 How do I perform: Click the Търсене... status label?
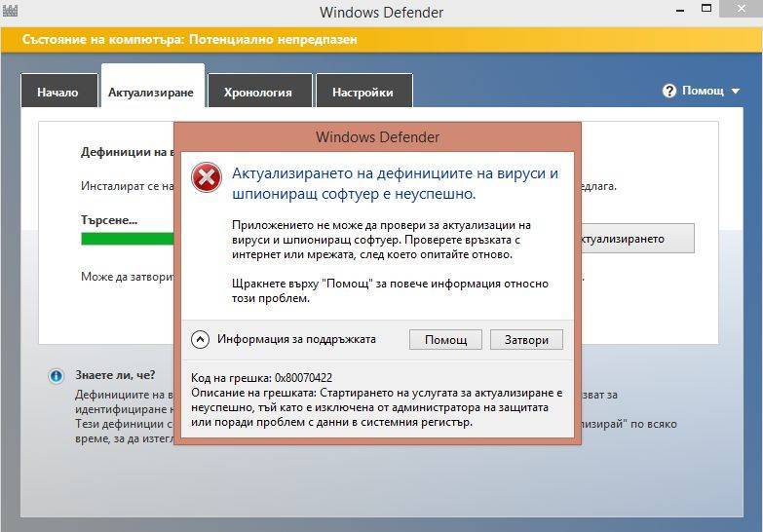[109, 220]
